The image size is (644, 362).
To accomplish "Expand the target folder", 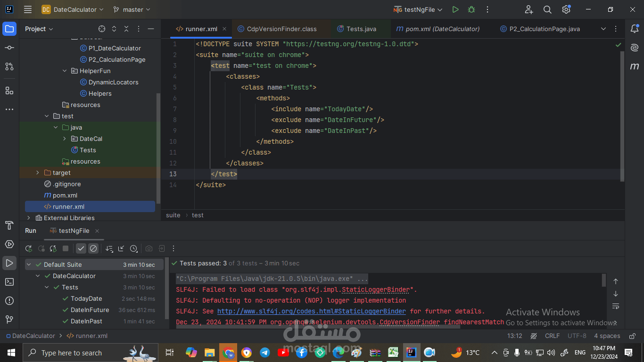I will click(x=38, y=173).
